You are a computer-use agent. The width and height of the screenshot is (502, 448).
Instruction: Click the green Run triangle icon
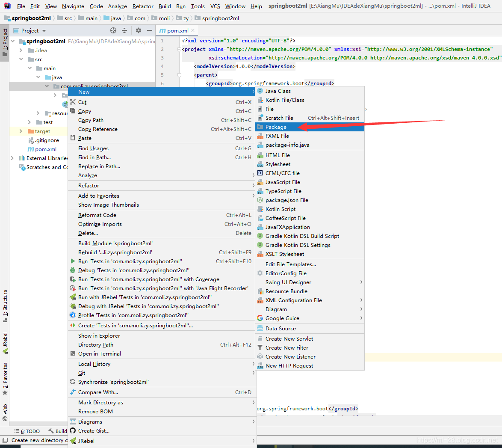73,261
